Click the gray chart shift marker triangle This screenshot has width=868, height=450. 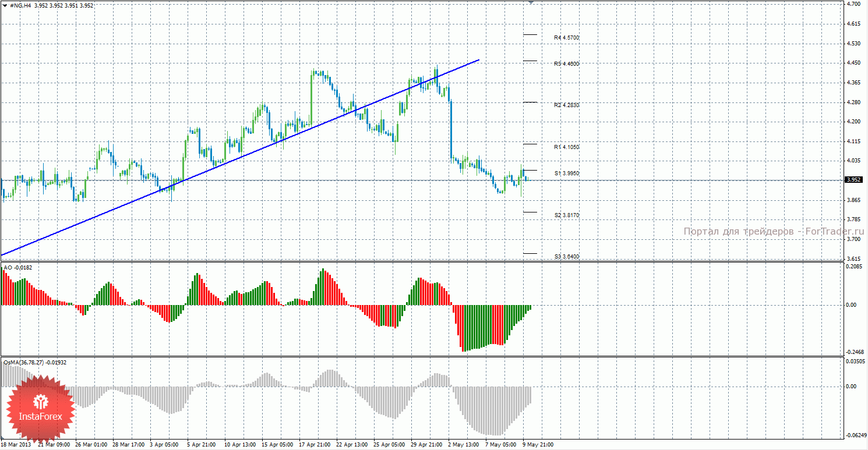(x=531, y=2)
